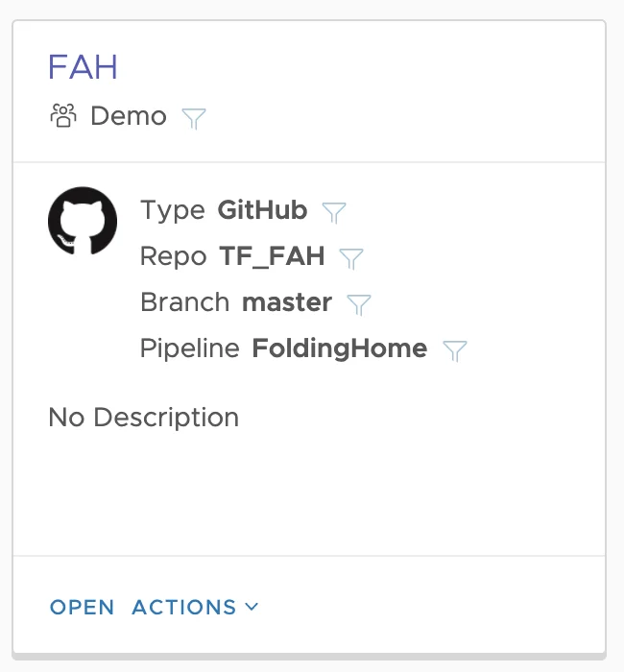Select the Demo project name text
The image size is (624, 672).
[129, 116]
